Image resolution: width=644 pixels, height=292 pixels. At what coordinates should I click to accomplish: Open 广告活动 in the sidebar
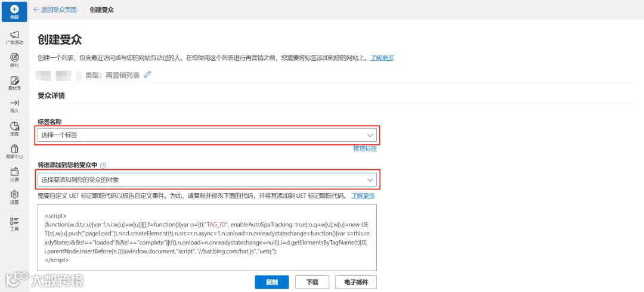[14, 38]
